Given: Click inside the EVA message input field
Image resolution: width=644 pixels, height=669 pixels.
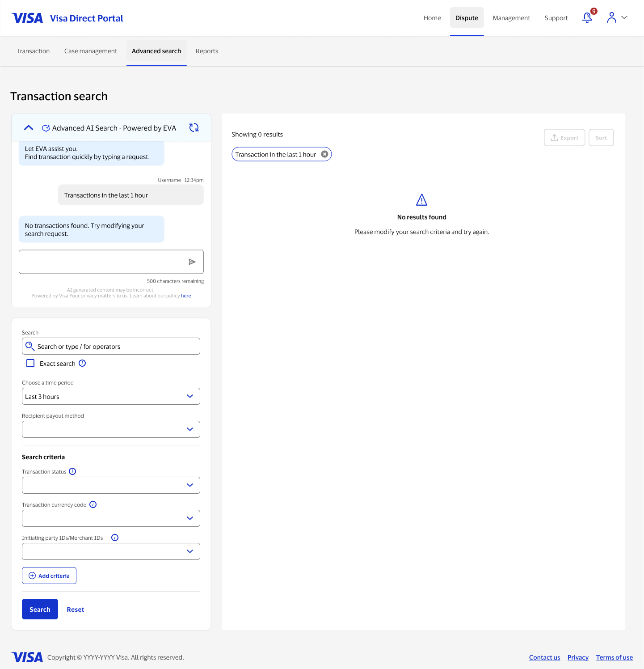Looking at the screenshot, I should (x=103, y=262).
